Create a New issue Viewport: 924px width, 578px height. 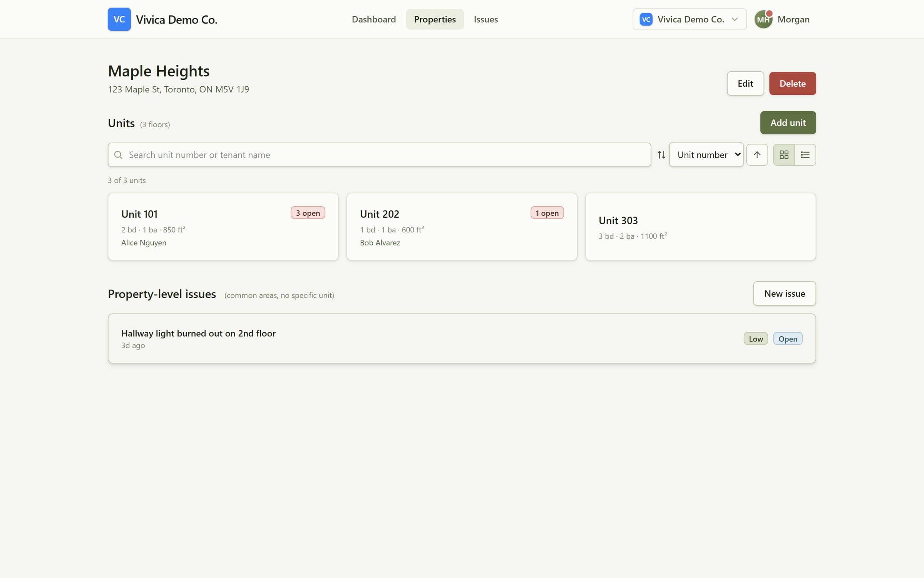(x=784, y=294)
